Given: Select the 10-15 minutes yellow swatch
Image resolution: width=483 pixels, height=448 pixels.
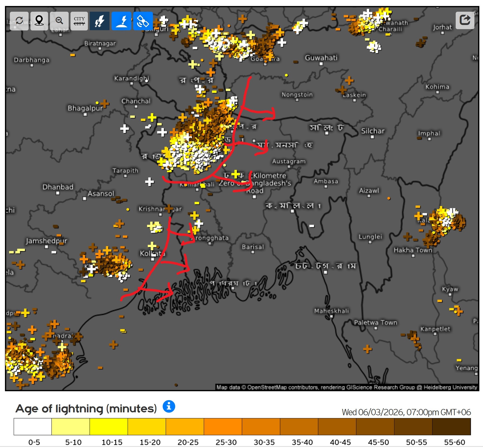Looking at the screenshot, I should click(109, 427).
